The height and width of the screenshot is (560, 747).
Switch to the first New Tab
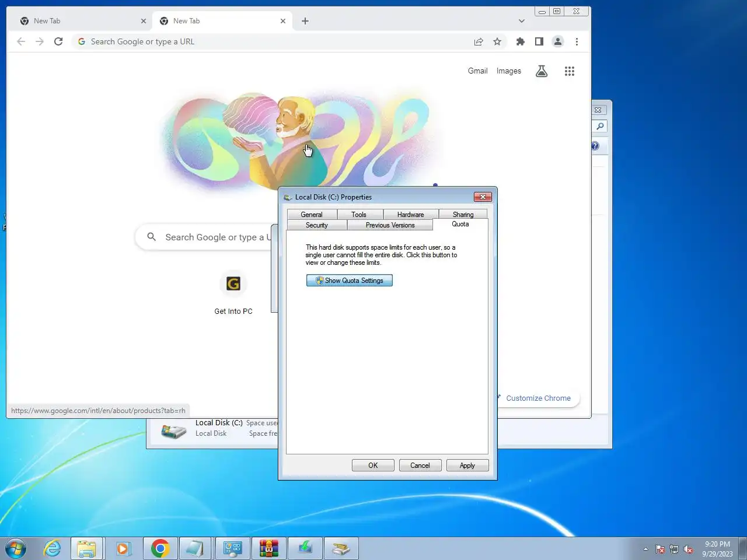82,21
